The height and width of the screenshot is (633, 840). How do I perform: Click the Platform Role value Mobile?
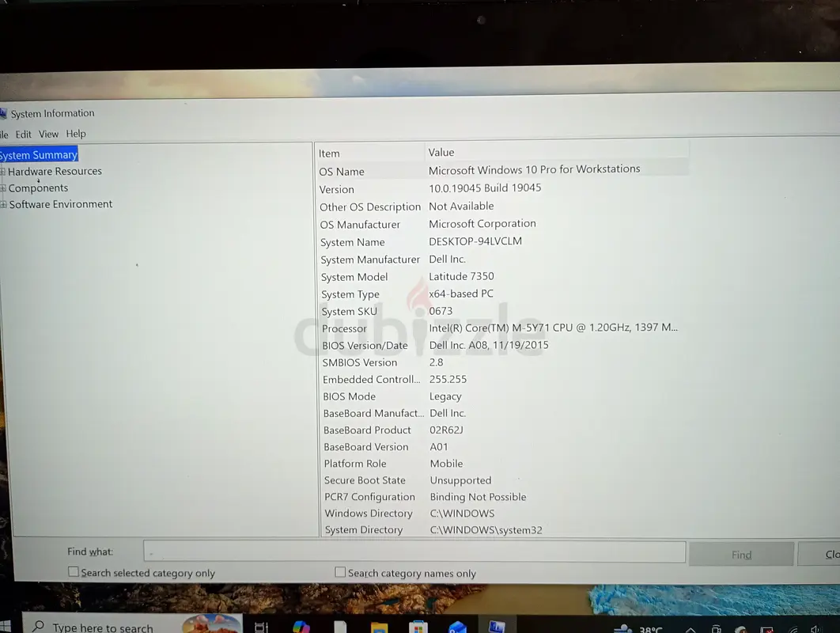pos(446,464)
